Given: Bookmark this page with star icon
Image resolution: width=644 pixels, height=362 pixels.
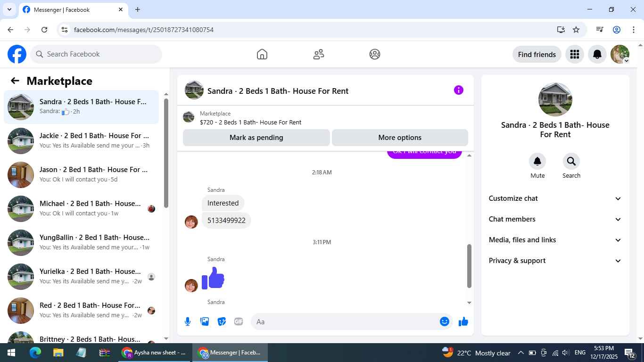Looking at the screenshot, I should [576, 30].
